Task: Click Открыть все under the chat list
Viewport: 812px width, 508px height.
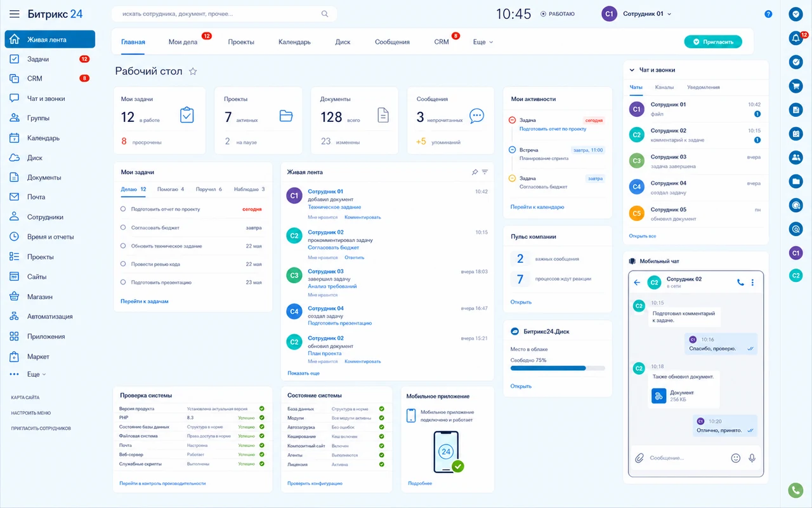Action: (643, 236)
